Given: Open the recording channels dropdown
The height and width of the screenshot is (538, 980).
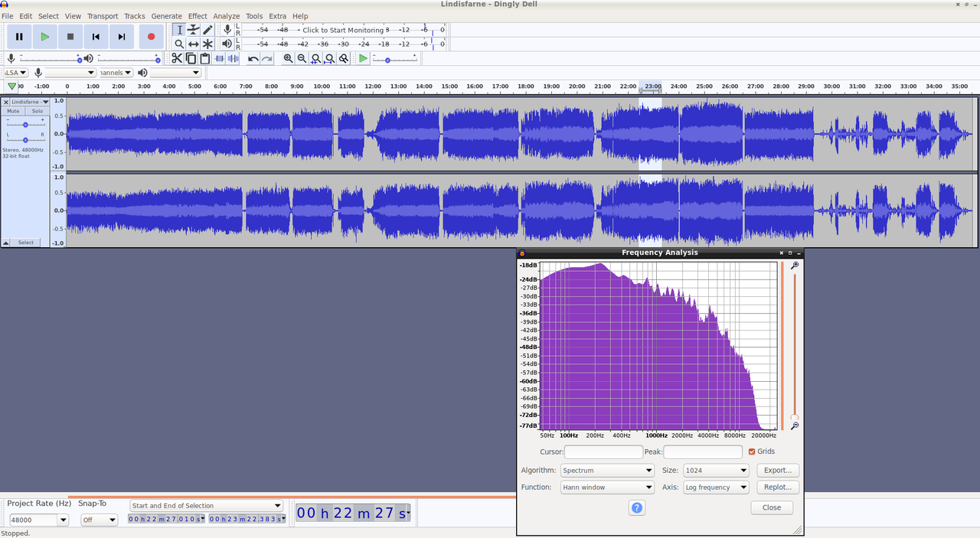Looking at the screenshot, I should pos(116,73).
